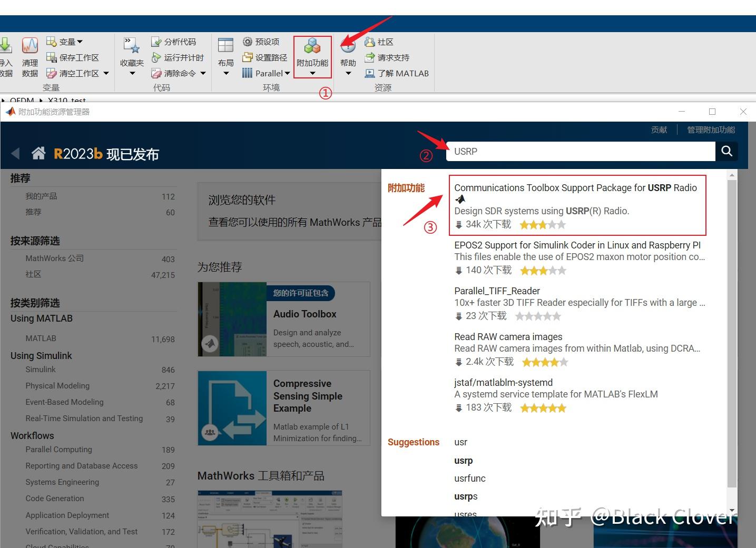Open Compressive Sensing Simple Example card
The width and height of the screenshot is (756, 548).
coord(284,408)
